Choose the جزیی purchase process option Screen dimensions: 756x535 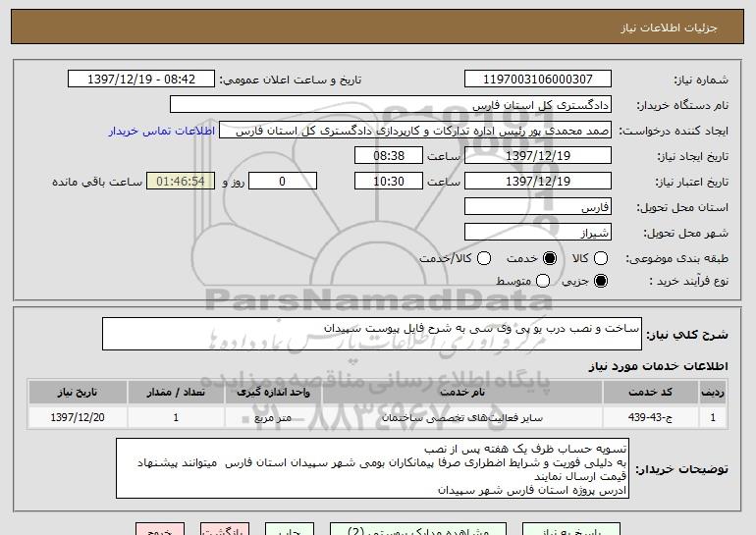click(601, 281)
